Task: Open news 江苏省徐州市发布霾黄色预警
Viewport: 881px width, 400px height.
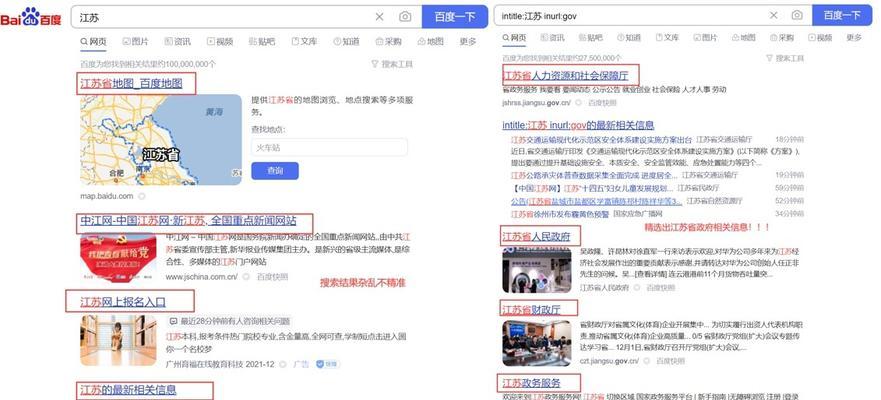Action: coord(560,213)
